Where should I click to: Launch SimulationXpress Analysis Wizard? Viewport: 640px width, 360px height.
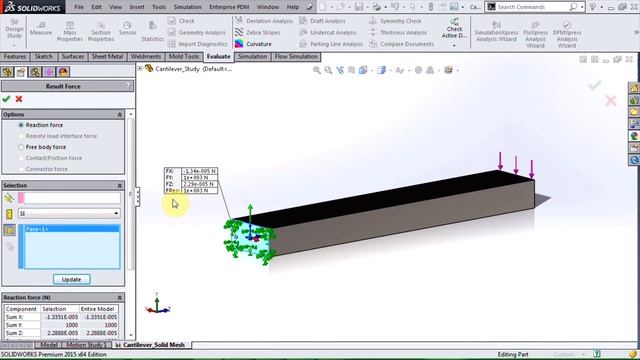click(496, 32)
